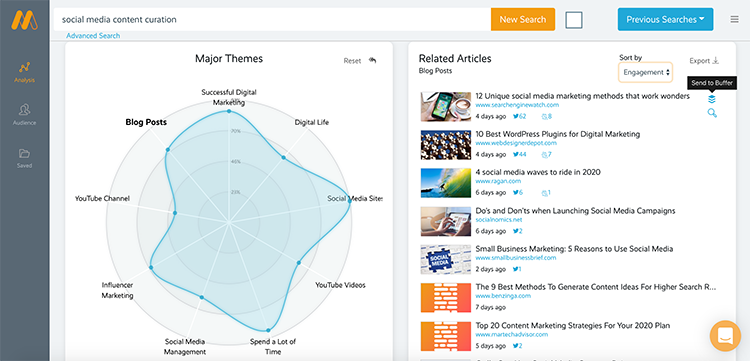Select the Social Media Sites theme label
Viewport: 750px width, 361px height.
coord(355,198)
